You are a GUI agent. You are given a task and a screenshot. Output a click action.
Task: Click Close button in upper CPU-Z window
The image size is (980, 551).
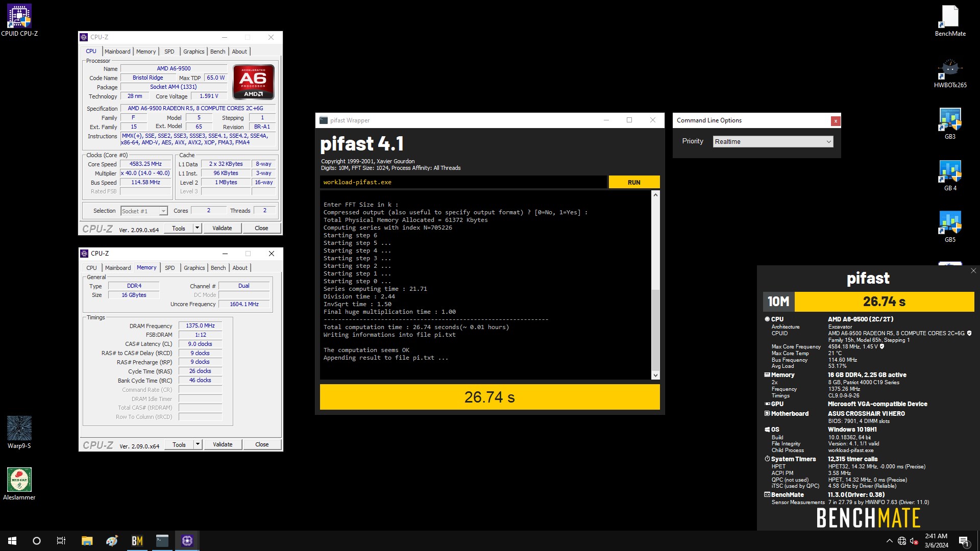coord(261,228)
